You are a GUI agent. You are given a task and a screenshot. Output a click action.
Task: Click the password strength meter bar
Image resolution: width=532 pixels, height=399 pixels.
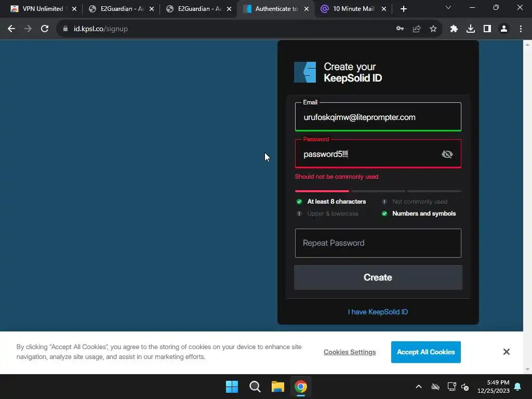coord(378,191)
